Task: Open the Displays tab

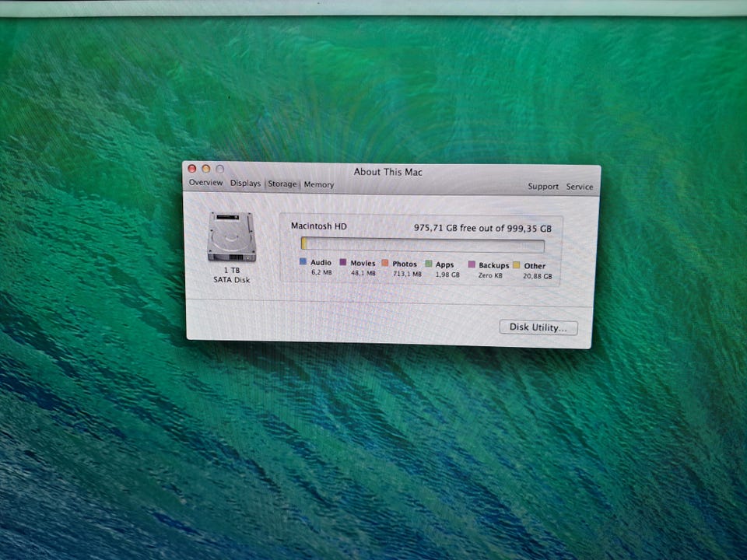Action: pyautogui.click(x=245, y=184)
